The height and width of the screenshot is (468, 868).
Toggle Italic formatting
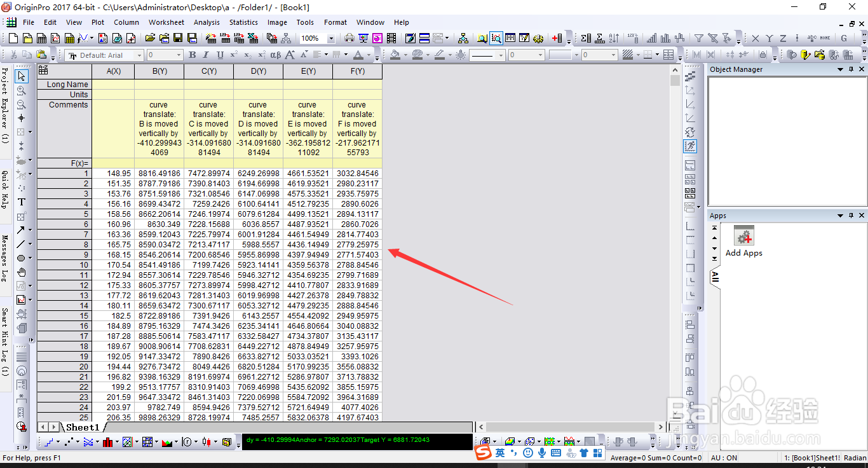pyautogui.click(x=206, y=55)
